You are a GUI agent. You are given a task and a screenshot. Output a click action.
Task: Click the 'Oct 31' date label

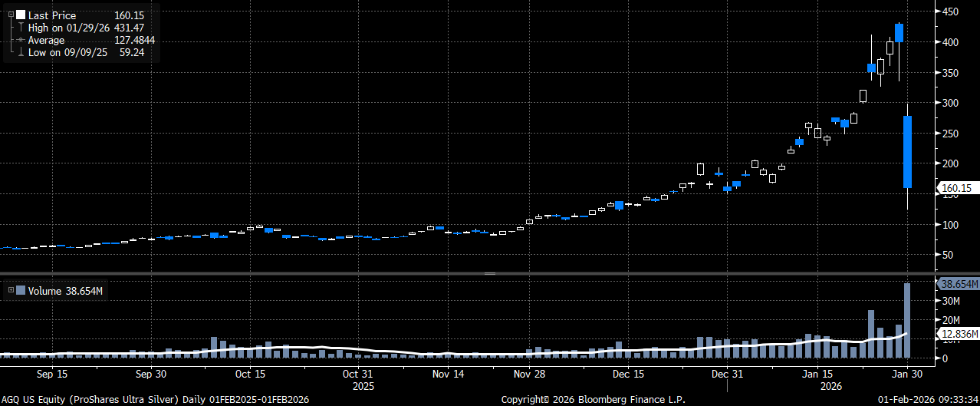pyautogui.click(x=359, y=375)
